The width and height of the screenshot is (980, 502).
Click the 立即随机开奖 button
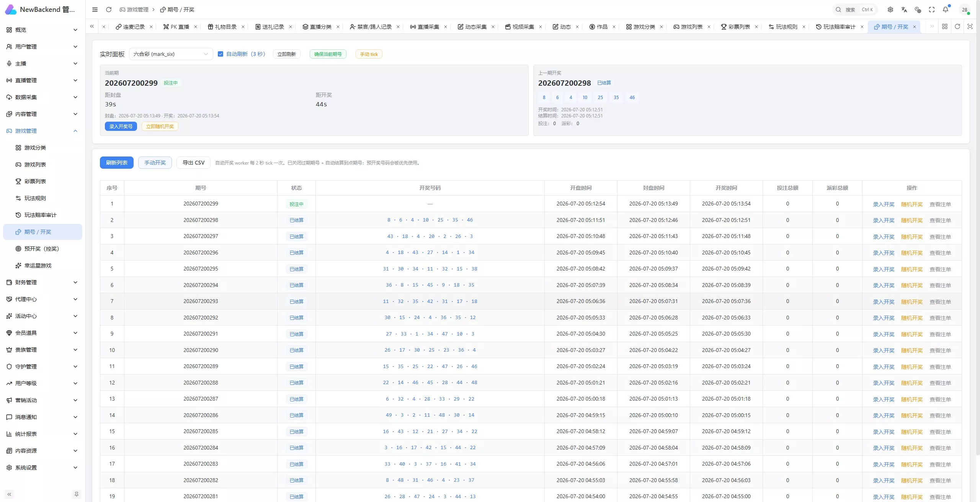click(160, 126)
